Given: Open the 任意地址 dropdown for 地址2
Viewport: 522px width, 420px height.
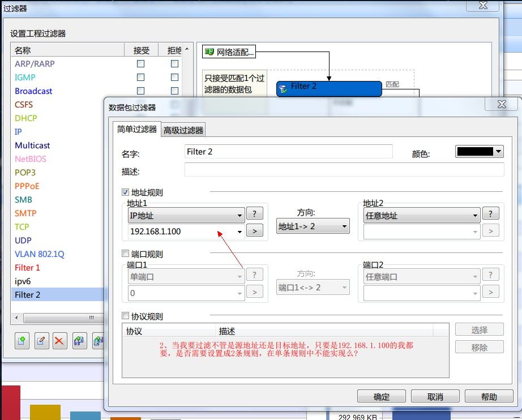Looking at the screenshot, I should point(421,215).
